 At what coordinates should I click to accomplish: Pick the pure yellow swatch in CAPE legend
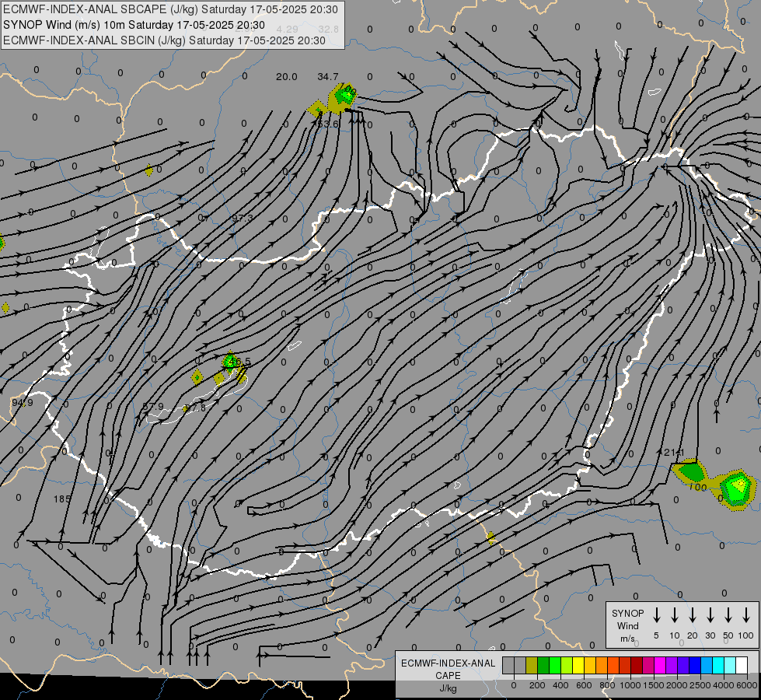coord(578,665)
